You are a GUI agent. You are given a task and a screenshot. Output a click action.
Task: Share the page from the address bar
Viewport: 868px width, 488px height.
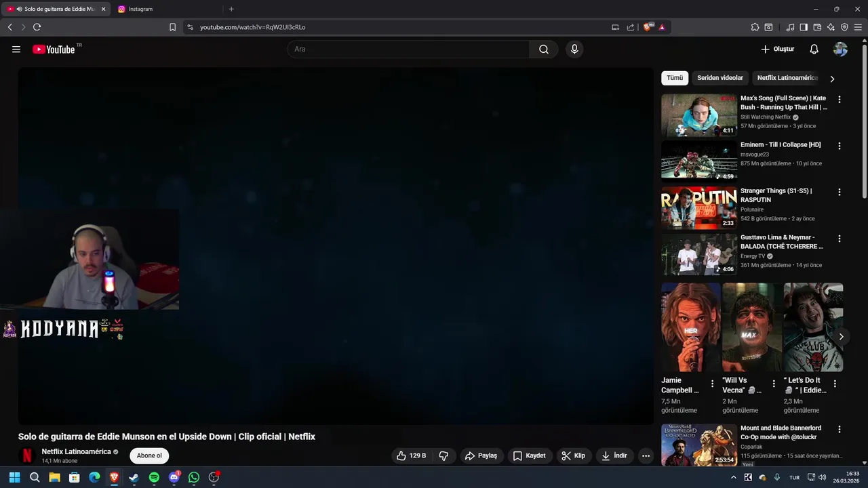[631, 27]
